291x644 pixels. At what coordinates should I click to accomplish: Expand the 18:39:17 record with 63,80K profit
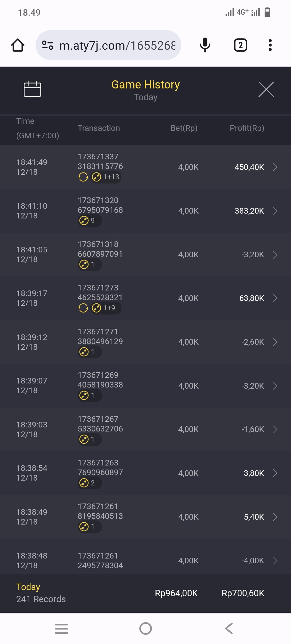[275, 298]
